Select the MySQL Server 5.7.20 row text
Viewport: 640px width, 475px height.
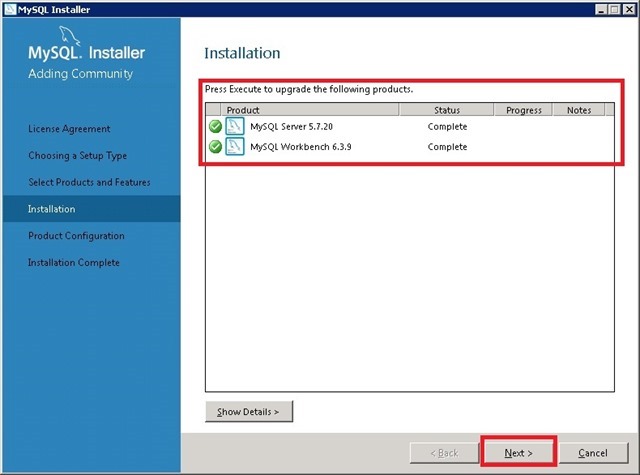point(291,127)
